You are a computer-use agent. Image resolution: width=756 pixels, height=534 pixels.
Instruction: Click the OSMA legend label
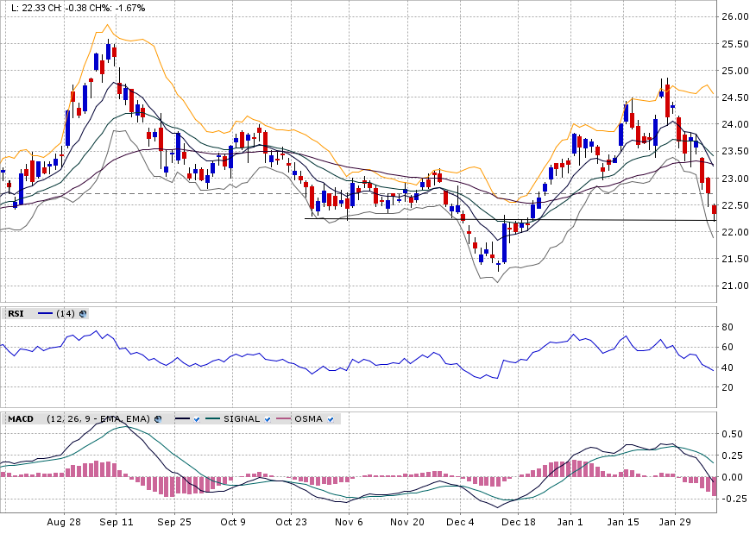(x=308, y=419)
